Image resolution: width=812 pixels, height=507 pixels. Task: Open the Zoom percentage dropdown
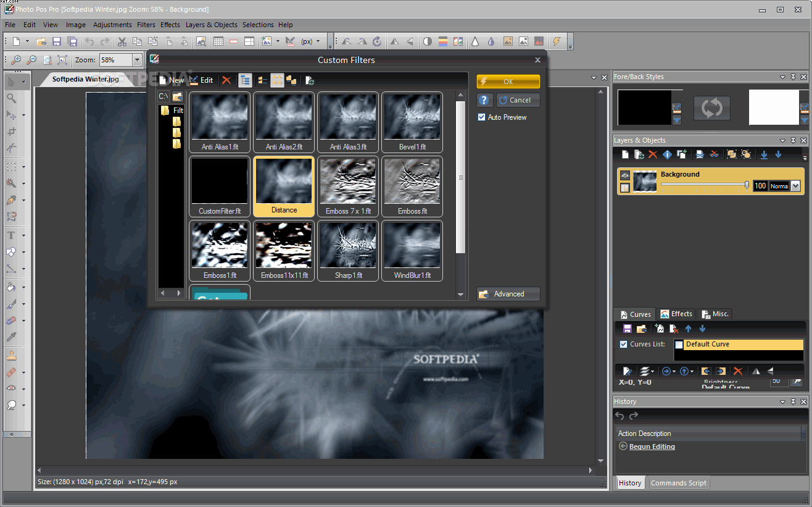137,60
